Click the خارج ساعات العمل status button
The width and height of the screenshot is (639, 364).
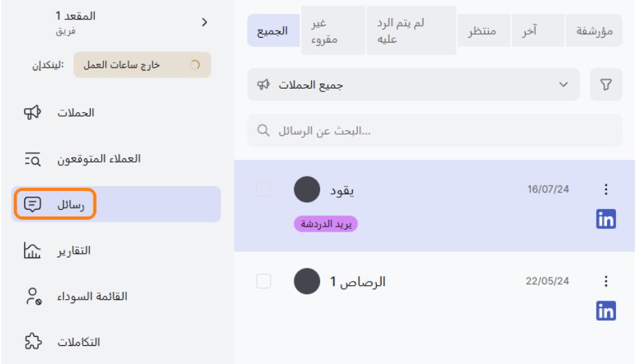142,65
